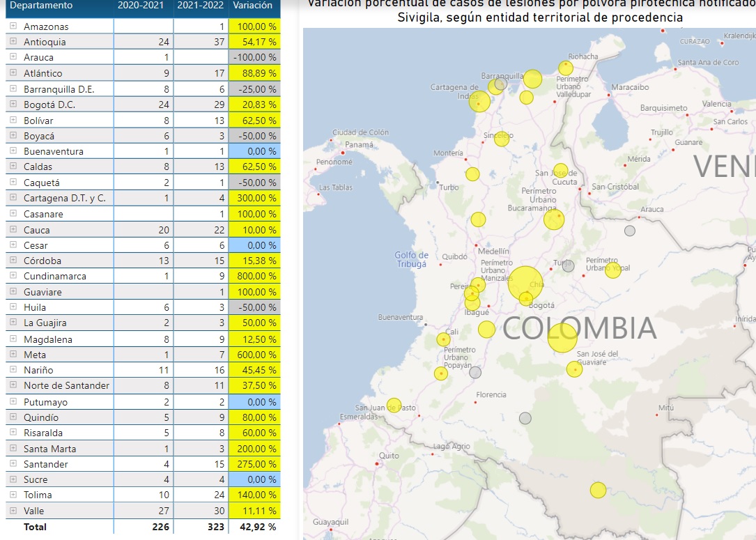Select the 600,00 % variation cell for Meta

point(254,355)
